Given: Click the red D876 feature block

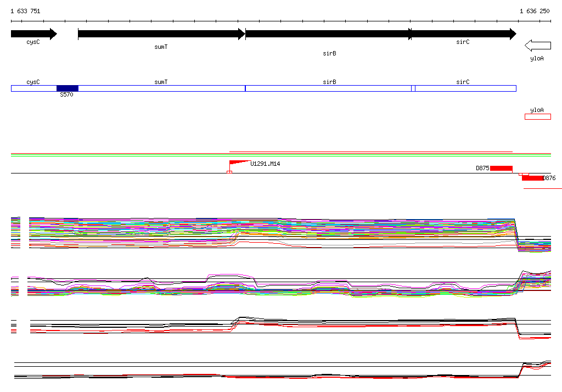Looking at the screenshot, I should click(532, 178).
